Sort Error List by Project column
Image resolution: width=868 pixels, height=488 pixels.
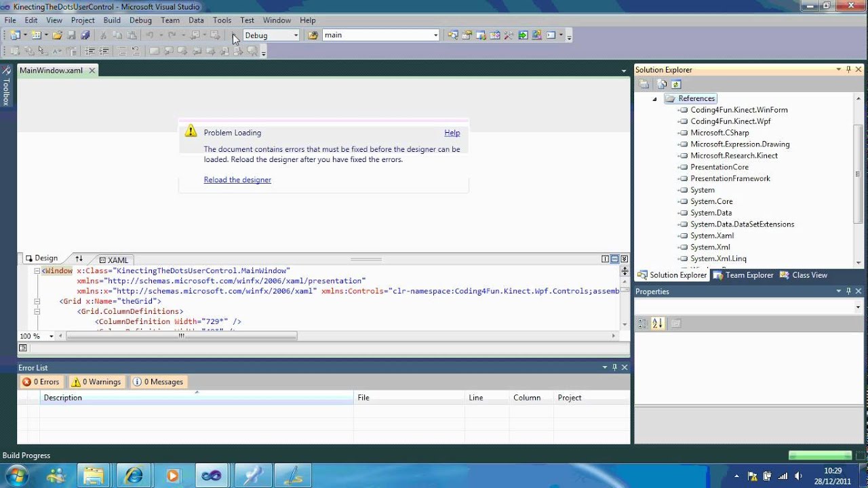pos(591,398)
